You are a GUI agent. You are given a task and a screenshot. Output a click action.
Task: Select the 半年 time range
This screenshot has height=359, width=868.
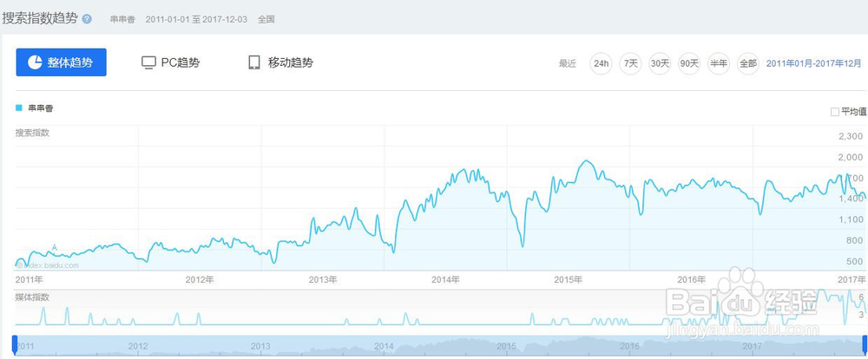(x=719, y=63)
